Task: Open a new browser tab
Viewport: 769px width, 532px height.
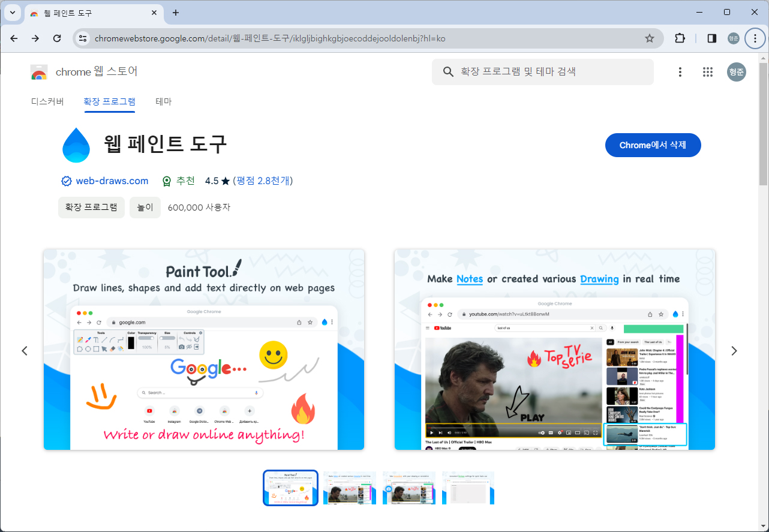Action: (176, 13)
